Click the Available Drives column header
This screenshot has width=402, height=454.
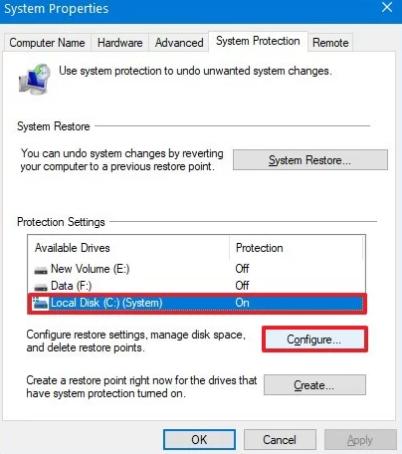(129, 248)
